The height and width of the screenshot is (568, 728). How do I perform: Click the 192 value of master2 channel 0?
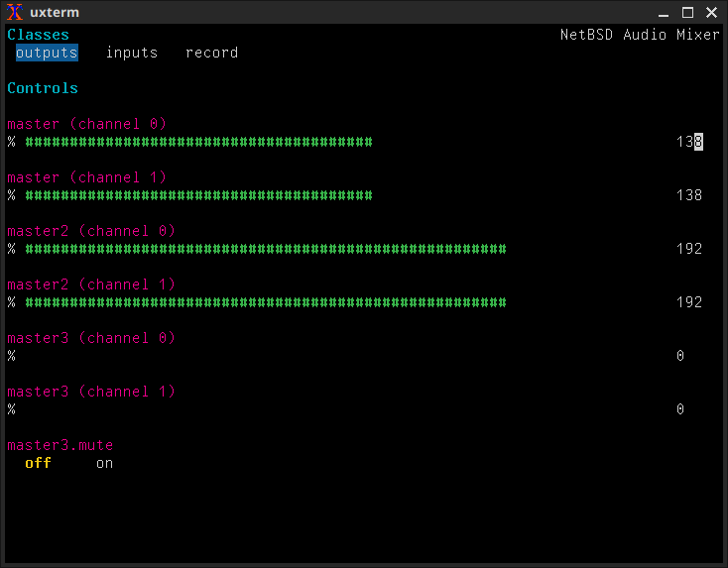pos(689,249)
